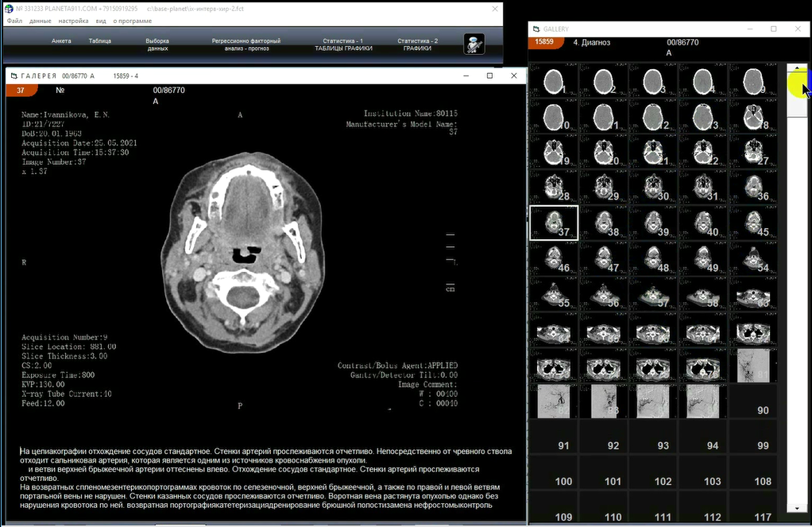Open the настройка menu

click(73, 21)
